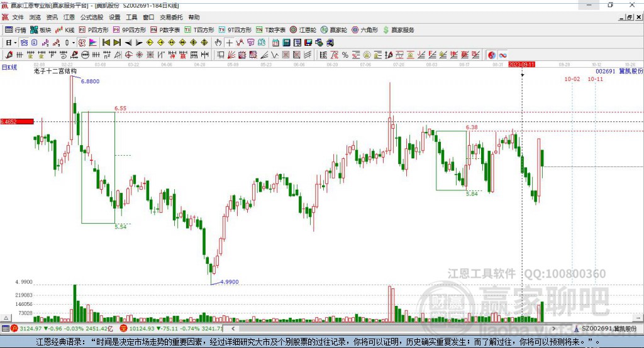This screenshot has height=348, width=644.
Task: Click the red floppy save icon
Action: click(x=308, y=43)
